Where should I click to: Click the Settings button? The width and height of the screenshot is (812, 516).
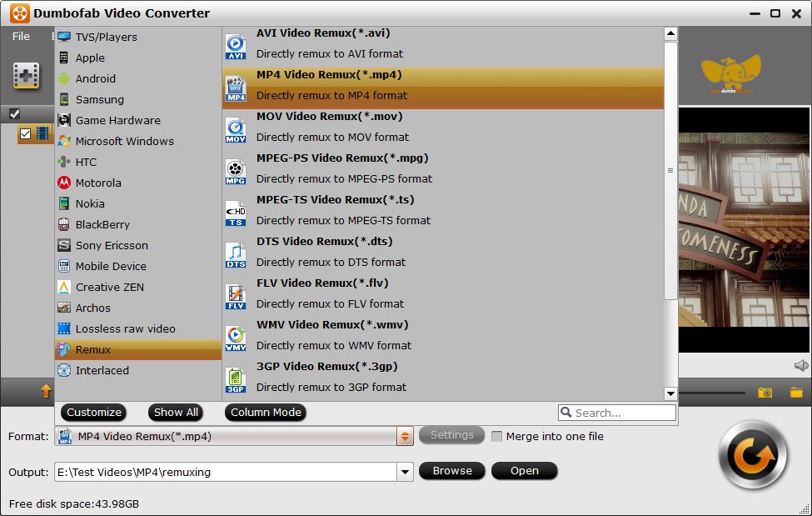point(451,435)
